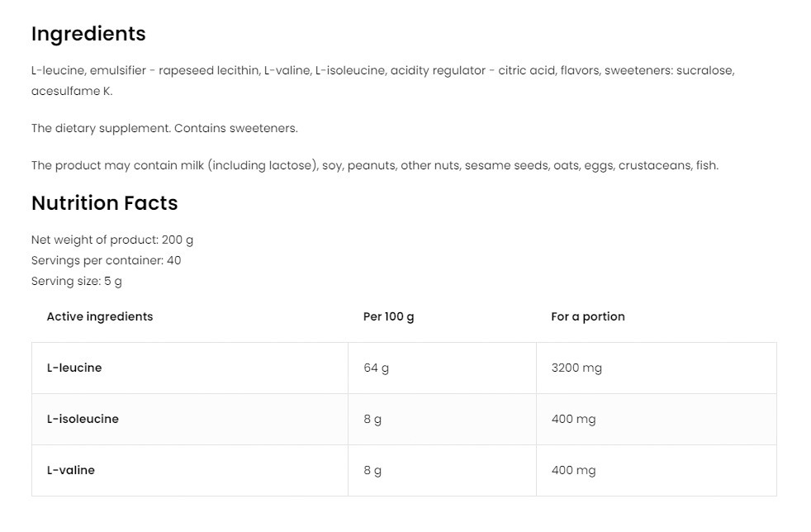Select the 8 g cell in L-valine row
This screenshot has height=532, width=811.
tap(372, 470)
